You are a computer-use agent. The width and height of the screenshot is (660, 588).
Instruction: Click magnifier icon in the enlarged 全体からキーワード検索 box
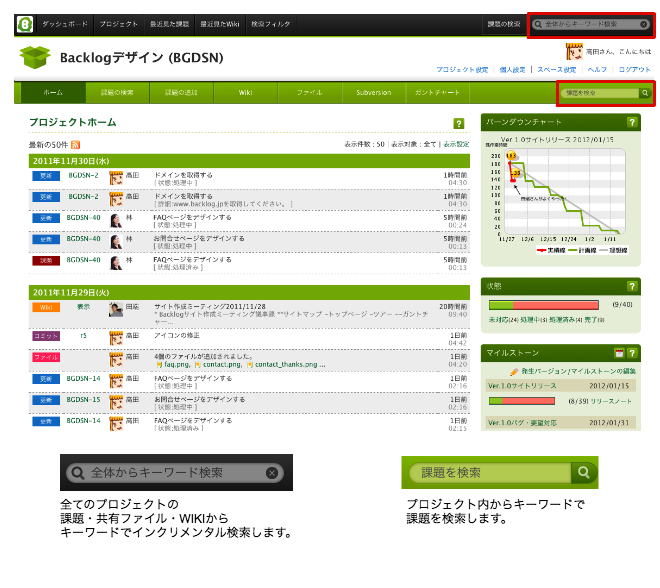[x=78, y=473]
